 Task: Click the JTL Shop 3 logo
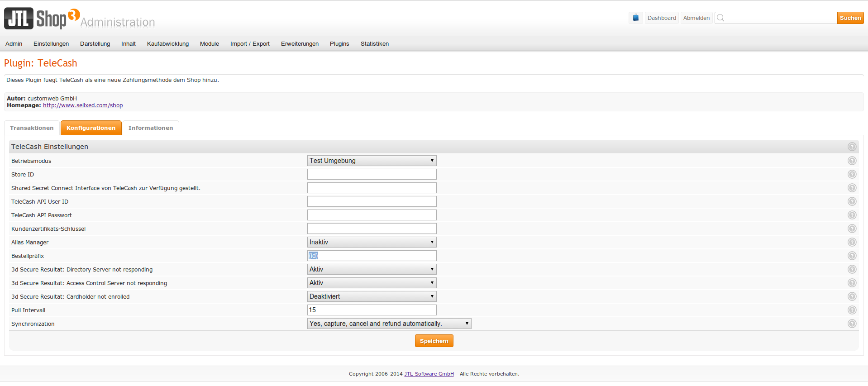[42, 19]
